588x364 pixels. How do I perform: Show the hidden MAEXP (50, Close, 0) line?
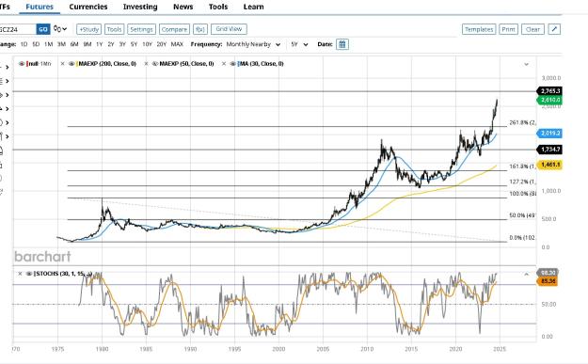click(155, 64)
